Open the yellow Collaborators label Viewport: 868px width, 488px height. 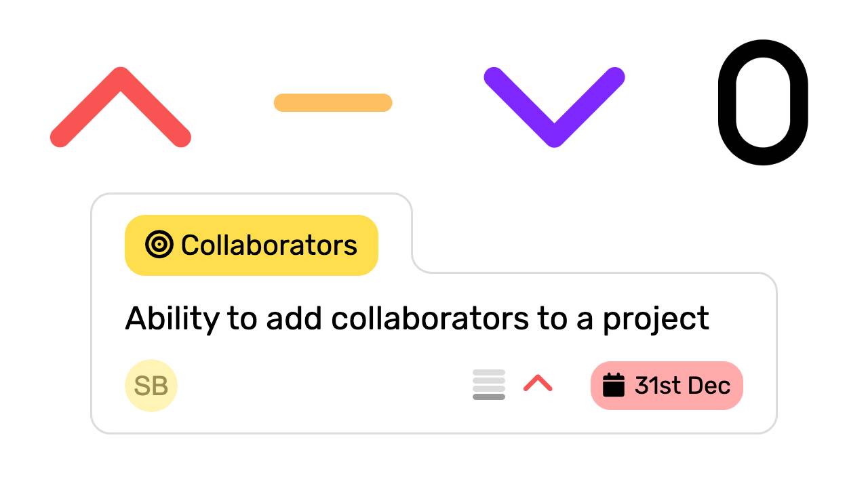point(252,245)
